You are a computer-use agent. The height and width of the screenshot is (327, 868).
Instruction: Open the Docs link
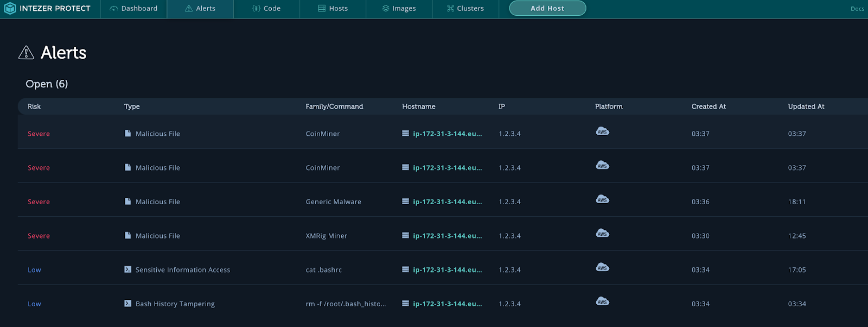click(x=857, y=9)
